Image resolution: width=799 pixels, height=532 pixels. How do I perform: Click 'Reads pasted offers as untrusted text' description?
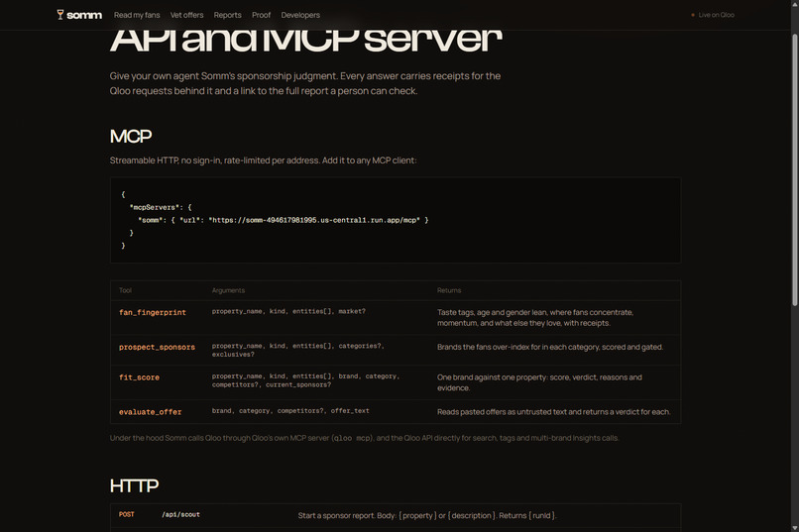click(x=553, y=412)
